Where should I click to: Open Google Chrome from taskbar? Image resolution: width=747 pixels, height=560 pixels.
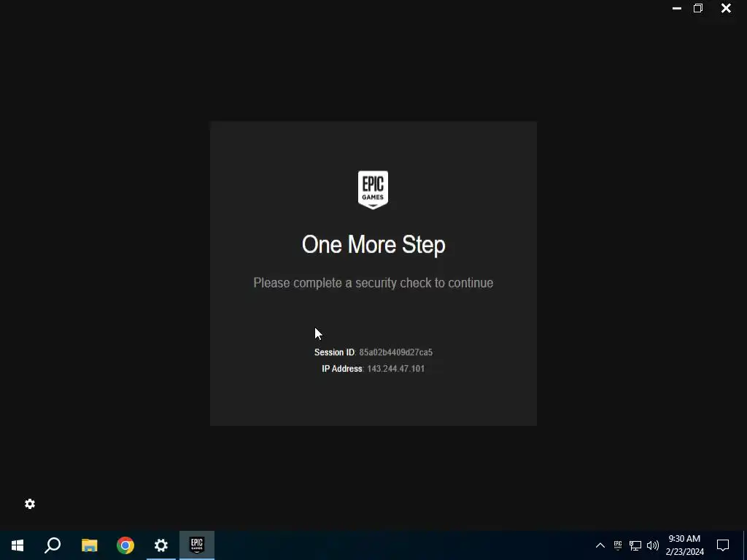[125, 545]
